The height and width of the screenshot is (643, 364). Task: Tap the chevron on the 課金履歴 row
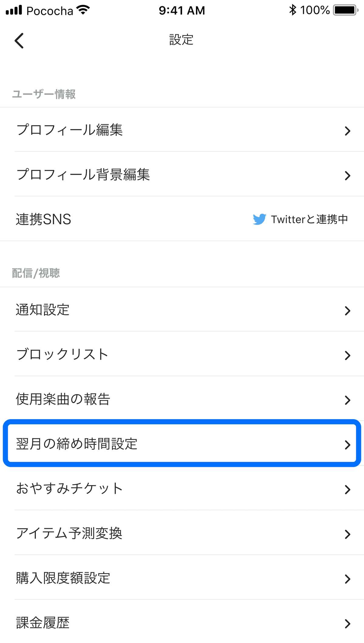[348, 623]
